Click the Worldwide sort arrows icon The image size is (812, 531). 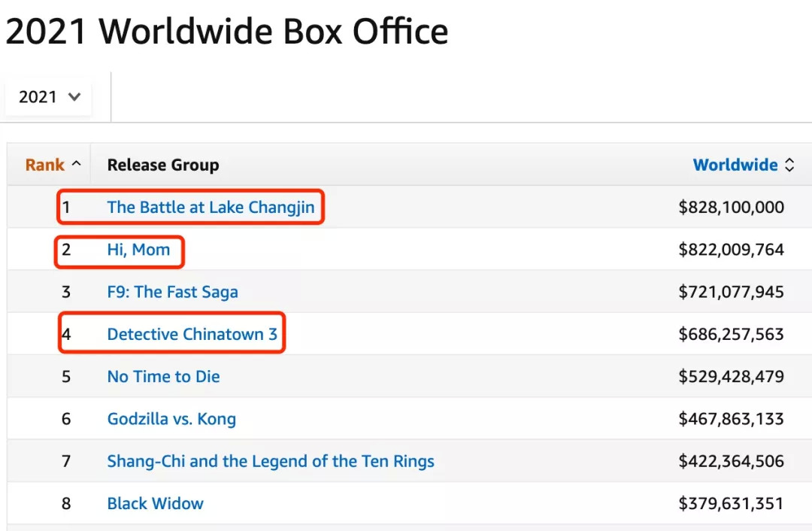click(789, 165)
